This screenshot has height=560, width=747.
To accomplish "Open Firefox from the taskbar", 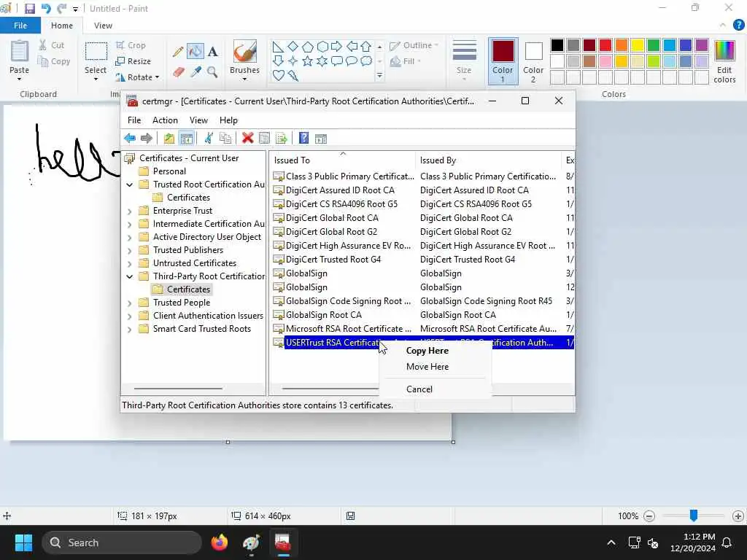I will (x=220, y=542).
